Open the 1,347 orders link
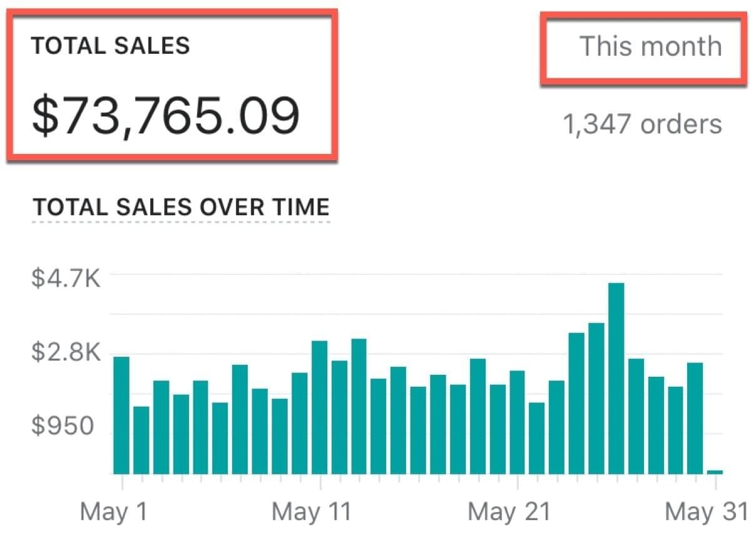This screenshot has height=557, width=756. (x=642, y=124)
